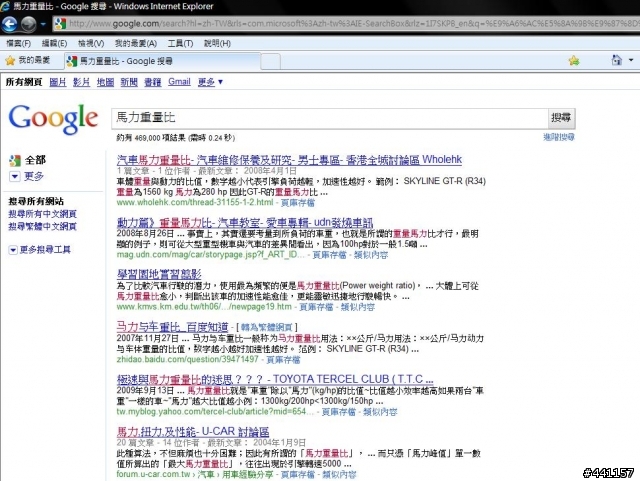This screenshot has height=481, width=640.
Task: Open cached page for zhidao.baidu.com result
Action: tap(283, 360)
